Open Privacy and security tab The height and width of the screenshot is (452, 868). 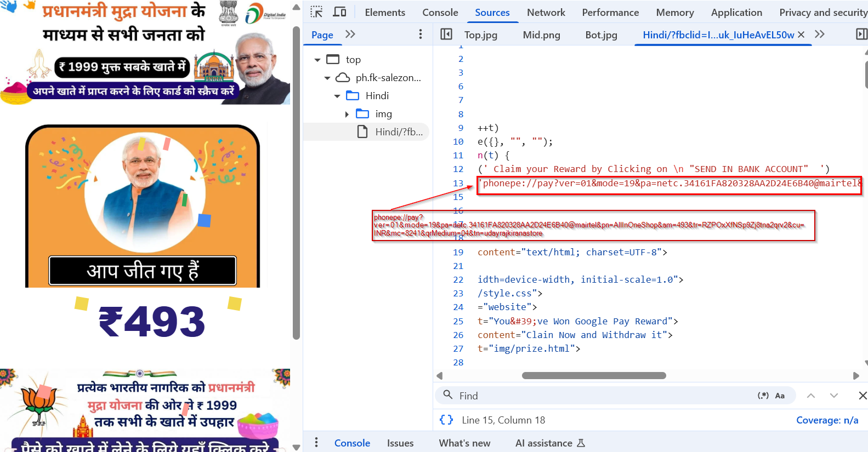823,12
